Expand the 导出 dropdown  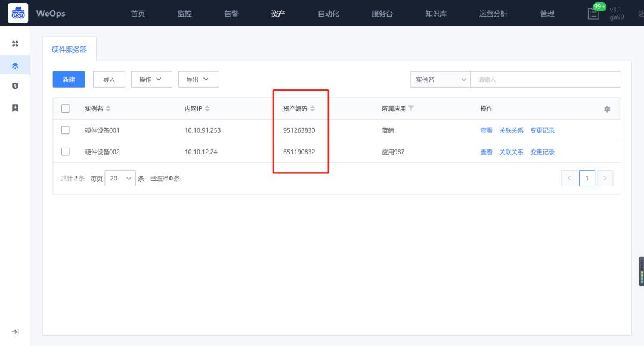click(199, 79)
